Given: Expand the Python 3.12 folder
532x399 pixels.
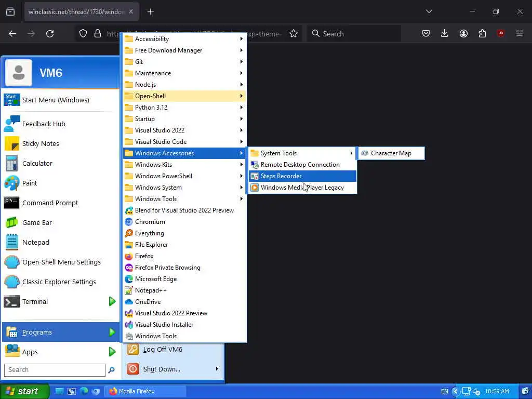Looking at the screenshot, I should tap(184, 108).
